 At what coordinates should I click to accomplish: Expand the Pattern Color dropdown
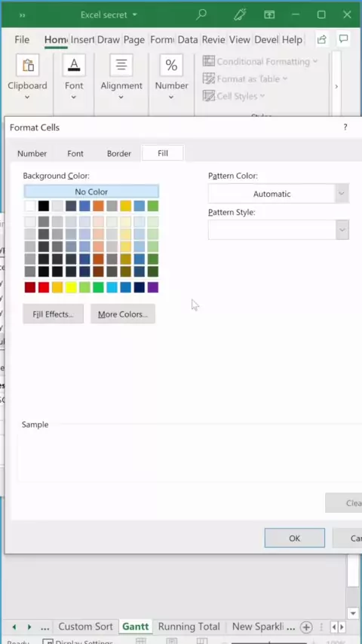point(342,194)
